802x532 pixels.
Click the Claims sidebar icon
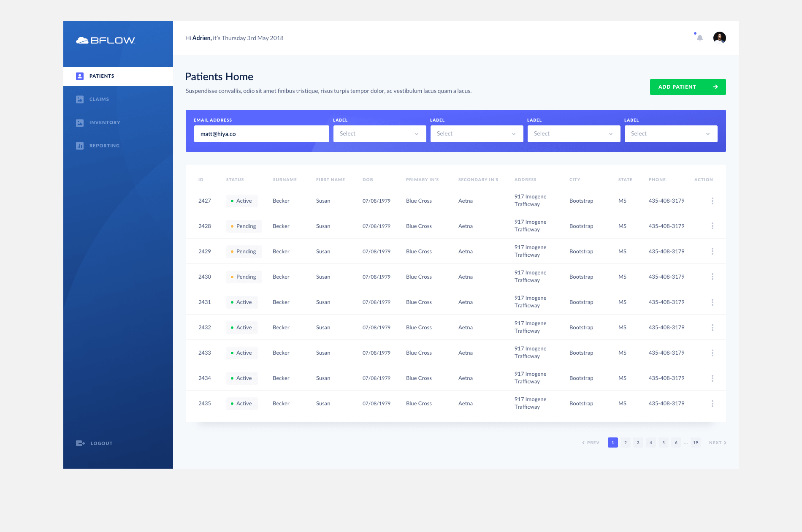click(80, 99)
